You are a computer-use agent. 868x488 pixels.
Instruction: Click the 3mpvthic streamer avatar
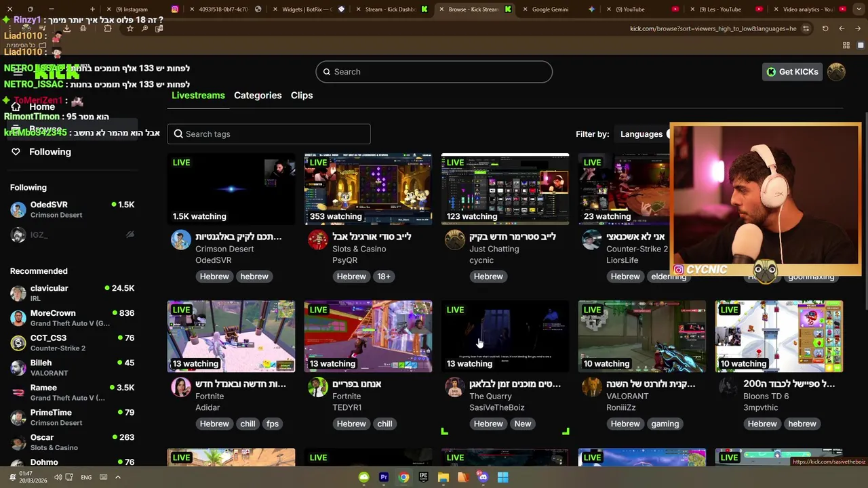729,386
